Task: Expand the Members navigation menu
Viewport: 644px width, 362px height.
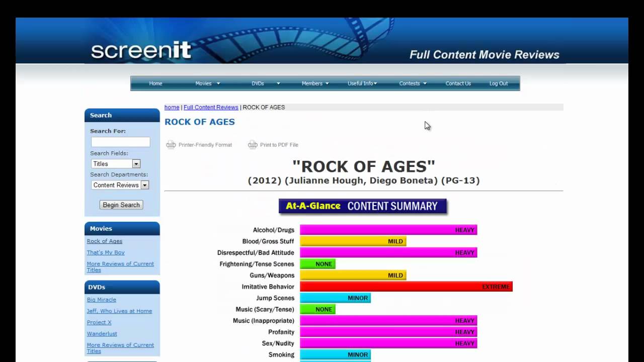Action: (x=315, y=83)
